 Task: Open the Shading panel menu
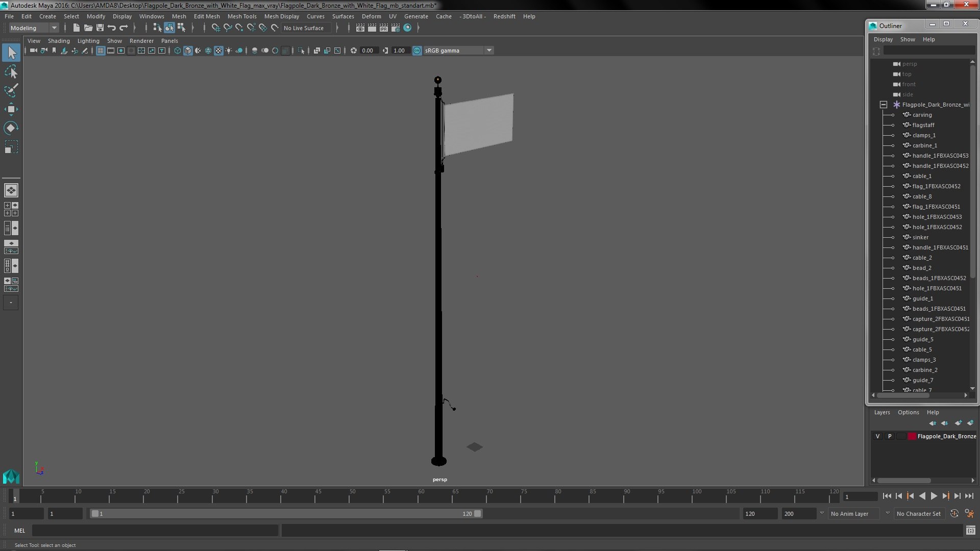tap(59, 41)
